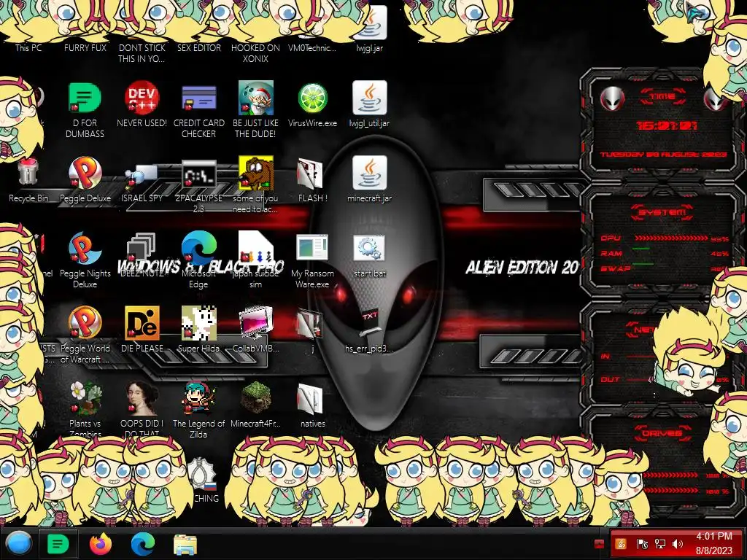Open the Microsoft Edge desktop shortcut

coord(198,248)
